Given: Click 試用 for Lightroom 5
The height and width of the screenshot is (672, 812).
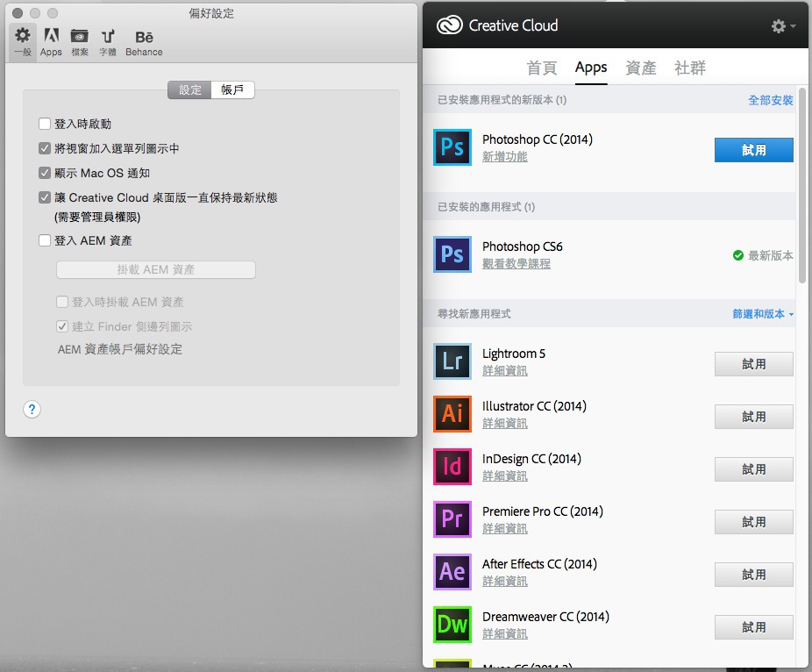Looking at the screenshot, I should tap(753, 364).
